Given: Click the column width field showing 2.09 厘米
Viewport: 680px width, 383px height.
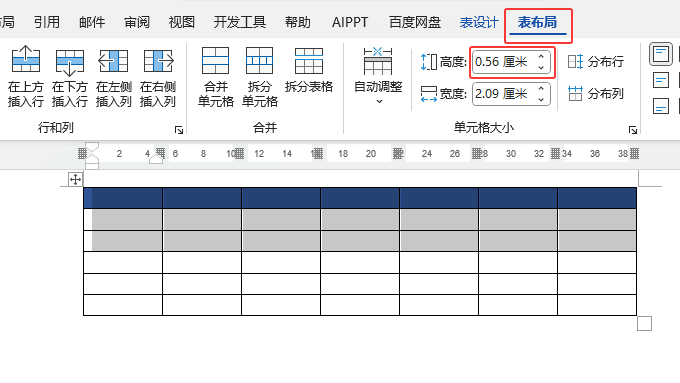Looking at the screenshot, I should tap(505, 94).
